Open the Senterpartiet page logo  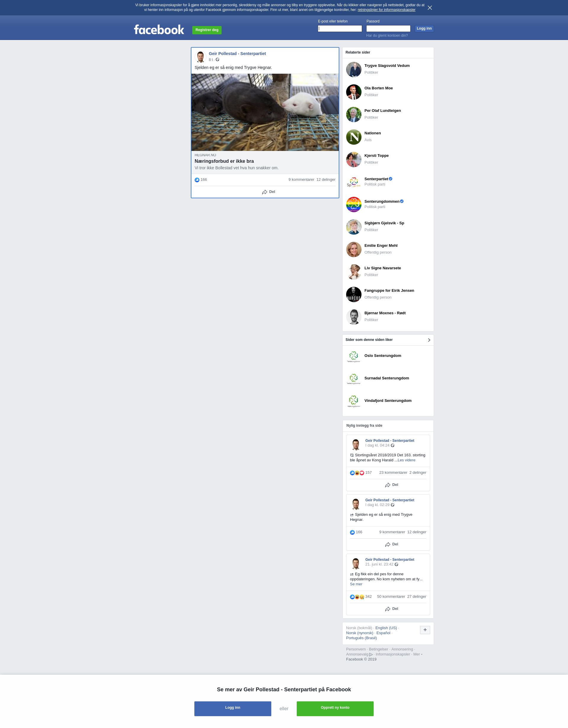tap(354, 182)
